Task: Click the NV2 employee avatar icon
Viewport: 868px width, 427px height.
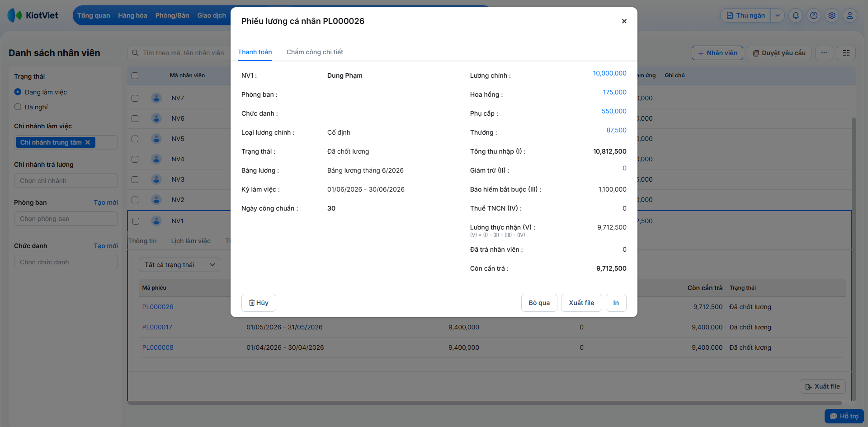Action: click(156, 200)
